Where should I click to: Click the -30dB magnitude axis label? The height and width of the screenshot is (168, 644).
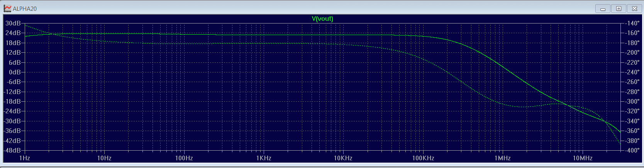click(x=12, y=121)
